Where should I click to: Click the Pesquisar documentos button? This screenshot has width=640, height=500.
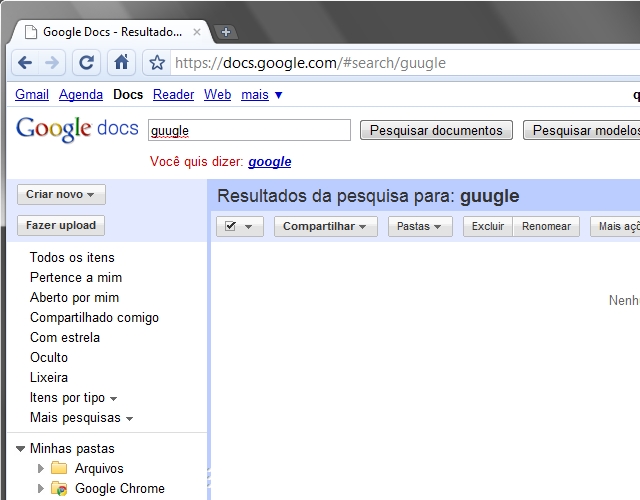[x=436, y=130]
